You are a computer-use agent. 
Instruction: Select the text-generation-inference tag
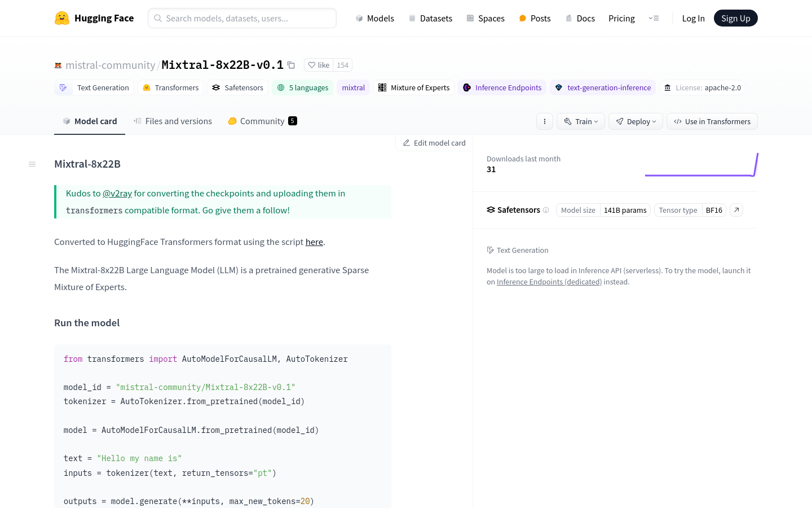point(603,87)
